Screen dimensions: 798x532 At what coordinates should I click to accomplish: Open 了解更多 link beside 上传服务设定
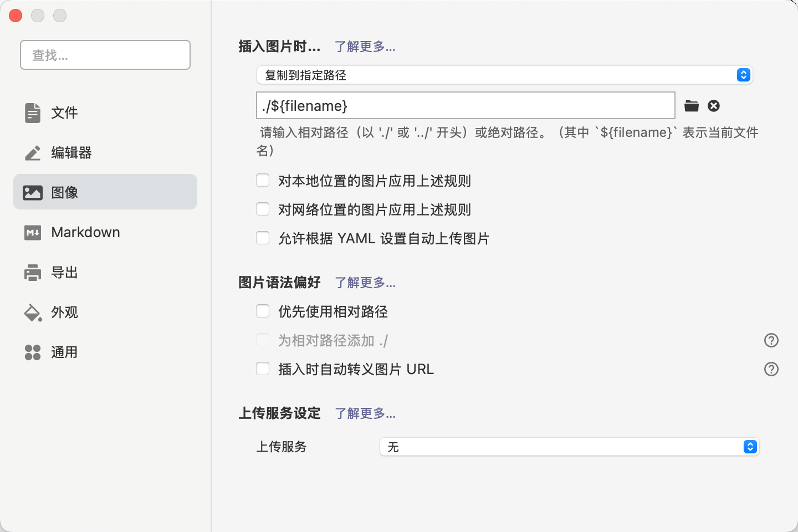click(365, 413)
